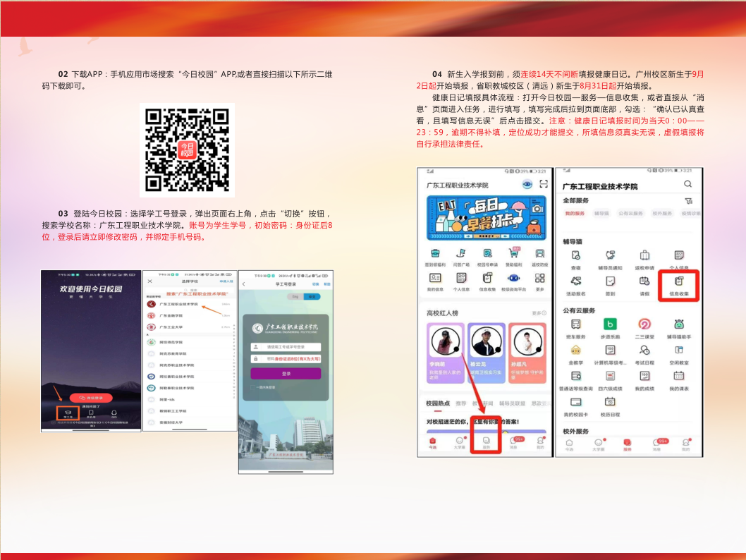746x560 pixels.
Task: Click the 今日校园 QR code image
Action: pyautogui.click(x=187, y=149)
